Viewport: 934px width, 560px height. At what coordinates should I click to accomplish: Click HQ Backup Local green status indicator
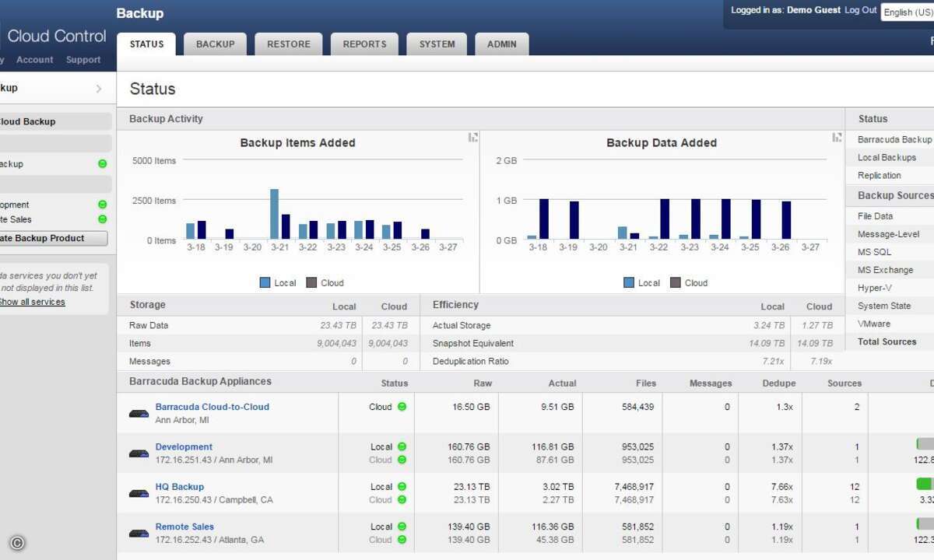tap(402, 487)
